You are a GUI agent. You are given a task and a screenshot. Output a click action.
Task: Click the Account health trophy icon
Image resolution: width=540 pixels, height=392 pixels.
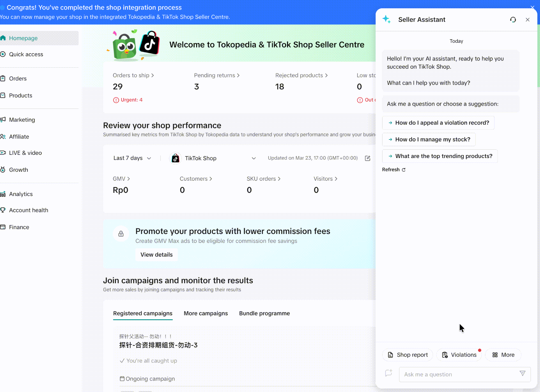(3, 210)
